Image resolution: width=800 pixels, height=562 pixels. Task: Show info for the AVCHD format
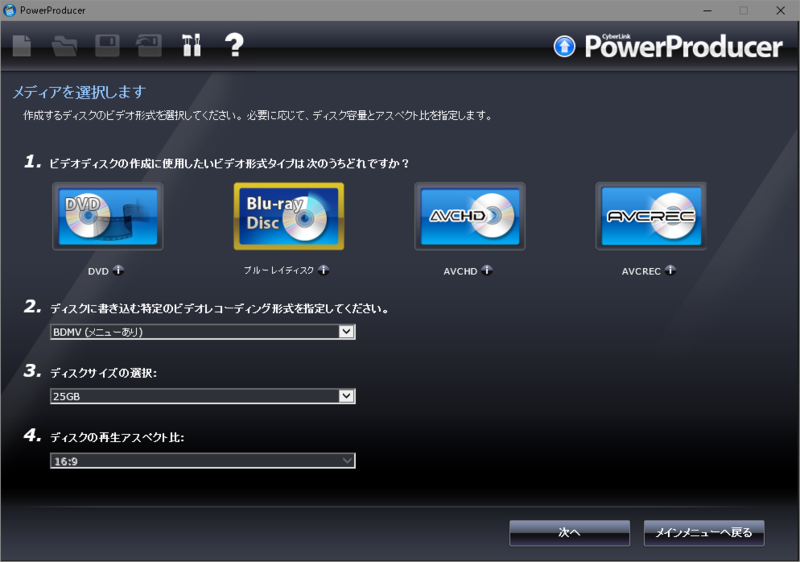coord(487,270)
